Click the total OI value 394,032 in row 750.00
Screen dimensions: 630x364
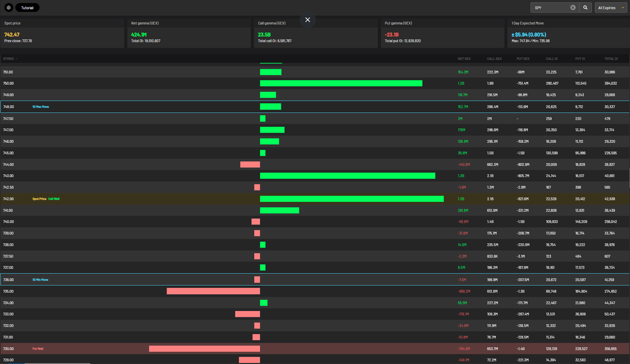(611, 83)
